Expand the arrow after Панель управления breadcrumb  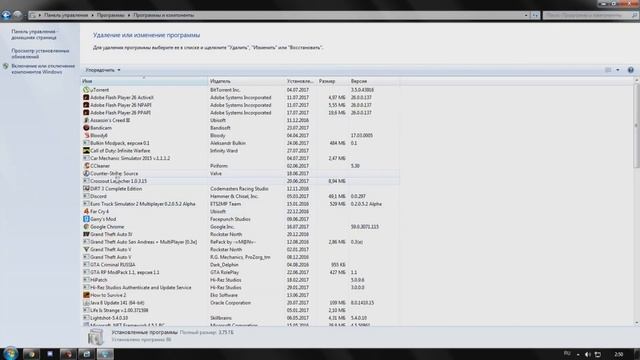click(93, 16)
